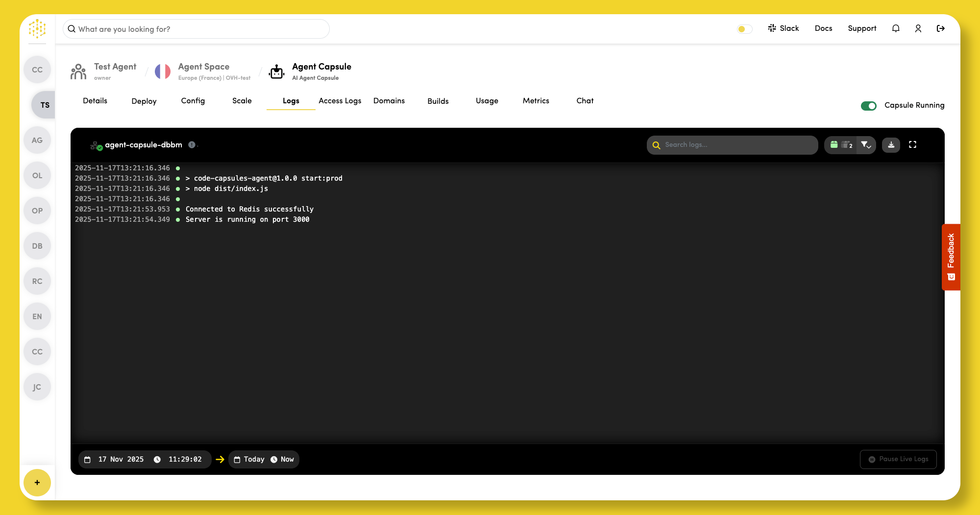Expand logs to fullscreen view
Viewport: 980px width, 515px height.
coord(912,145)
